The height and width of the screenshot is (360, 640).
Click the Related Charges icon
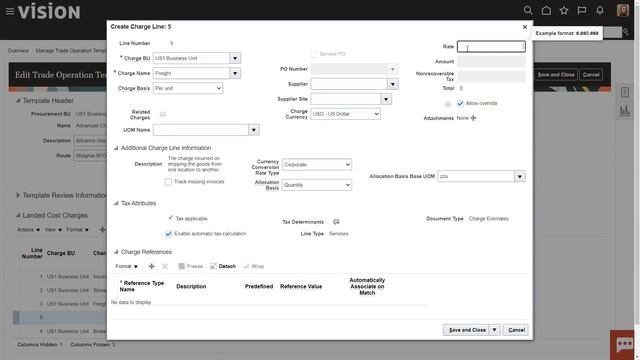pos(163,114)
